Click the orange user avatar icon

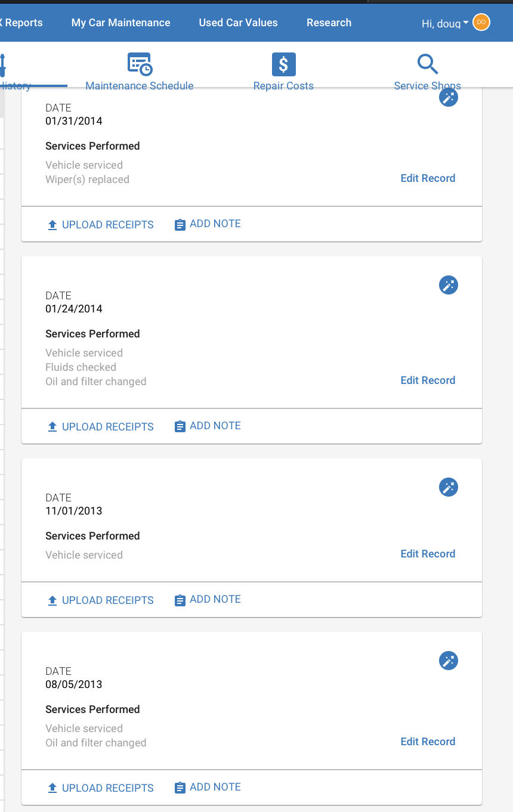coord(481,23)
